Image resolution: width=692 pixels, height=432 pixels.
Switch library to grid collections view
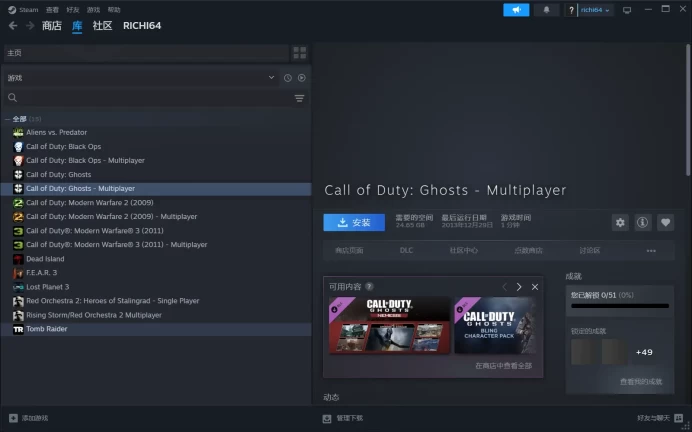click(300, 53)
